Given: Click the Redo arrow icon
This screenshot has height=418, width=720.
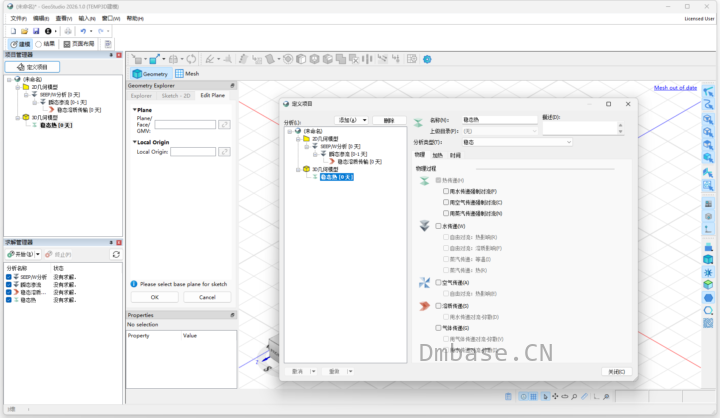Looking at the screenshot, I should coord(101,31).
